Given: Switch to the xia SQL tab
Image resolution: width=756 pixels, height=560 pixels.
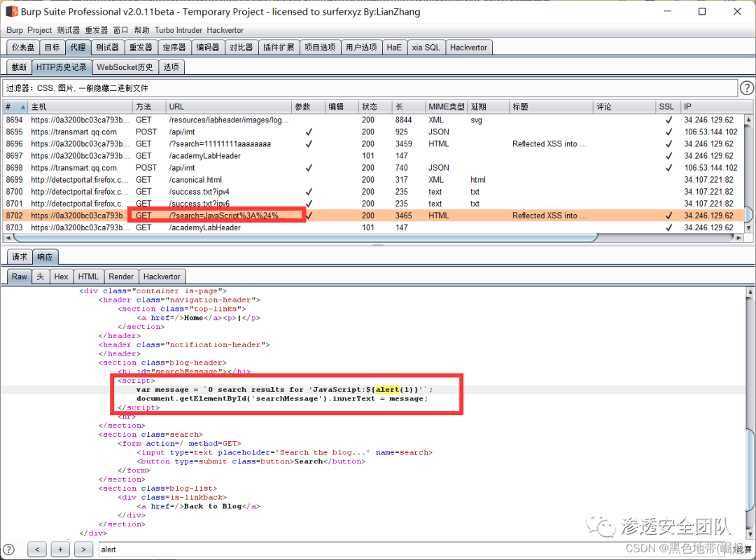Looking at the screenshot, I should pyautogui.click(x=426, y=48).
